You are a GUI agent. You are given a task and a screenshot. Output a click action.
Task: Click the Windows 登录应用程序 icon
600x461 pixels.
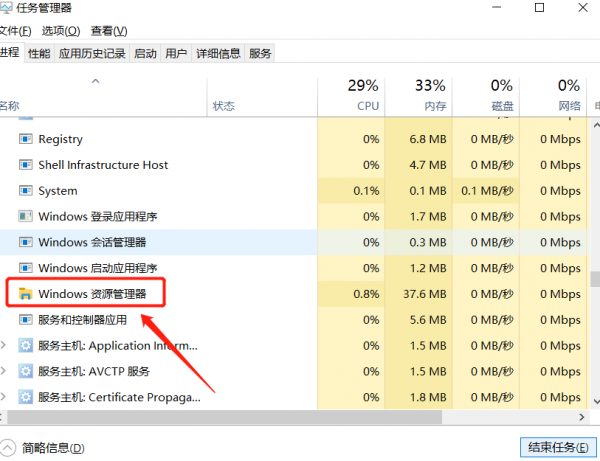click(x=26, y=217)
